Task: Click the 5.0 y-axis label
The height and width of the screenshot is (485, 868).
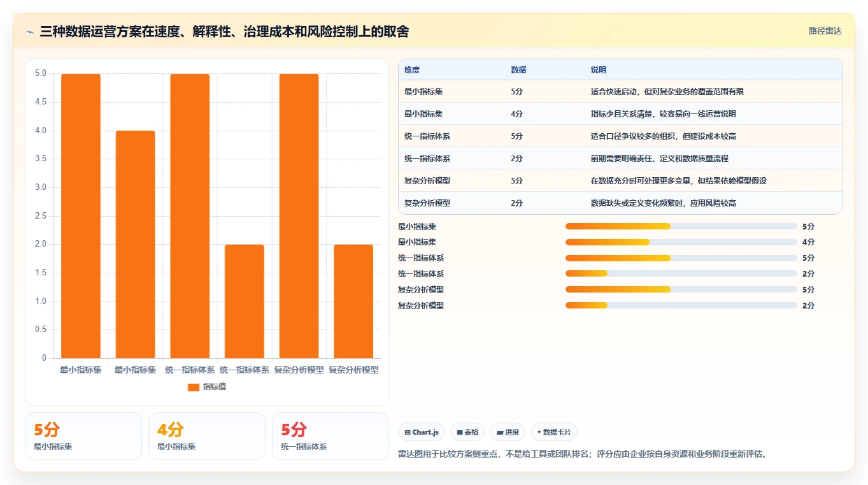Action: (x=41, y=73)
